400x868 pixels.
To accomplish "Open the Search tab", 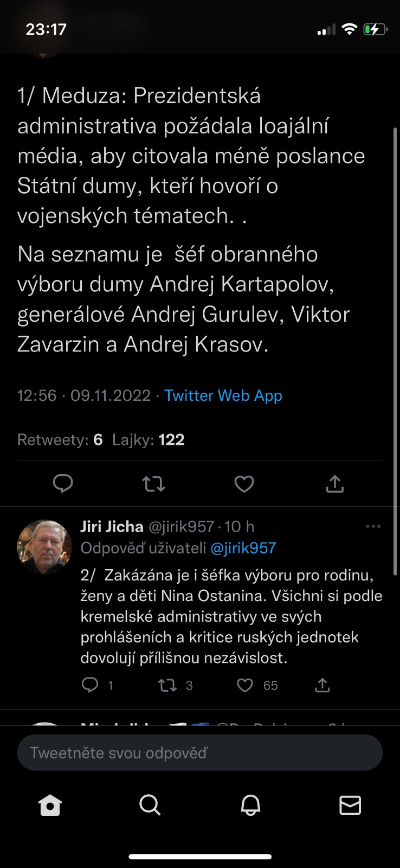I will (150, 805).
